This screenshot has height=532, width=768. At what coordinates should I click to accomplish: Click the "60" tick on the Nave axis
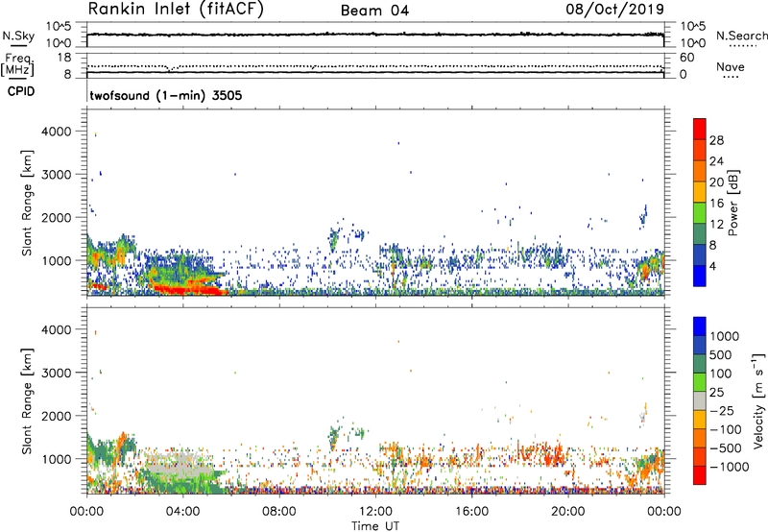point(686,58)
